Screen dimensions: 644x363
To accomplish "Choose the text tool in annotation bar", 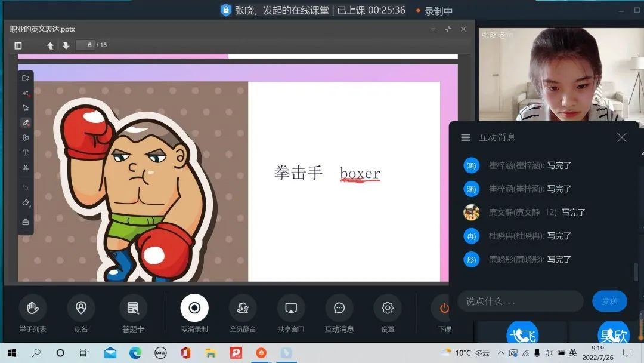I will point(26,153).
